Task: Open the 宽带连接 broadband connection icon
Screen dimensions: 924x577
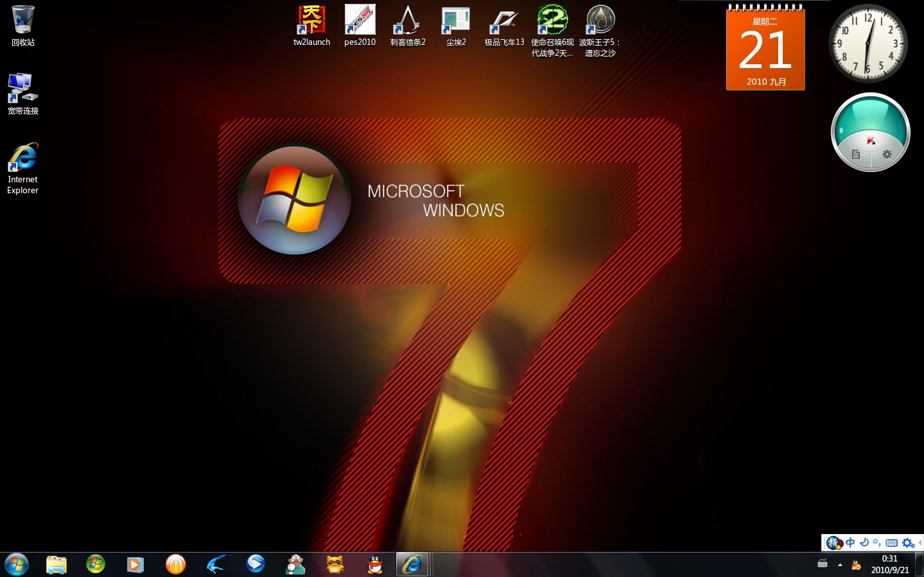Action: tap(22, 93)
